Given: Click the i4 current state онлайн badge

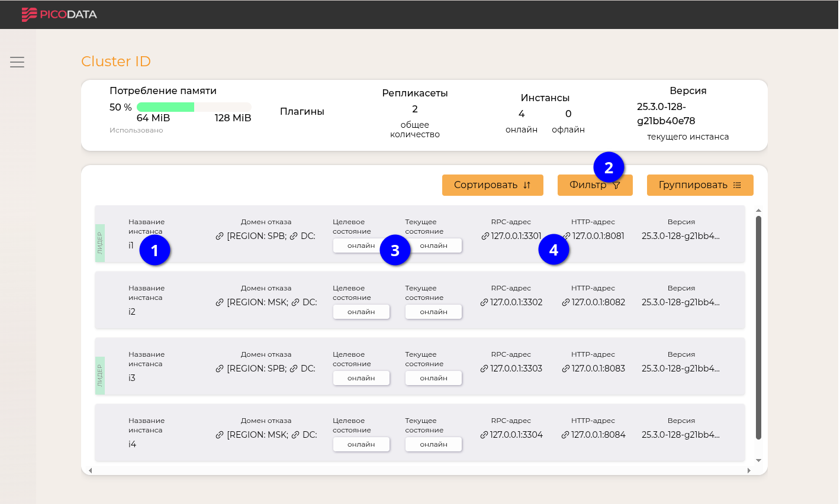Looking at the screenshot, I should [433, 444].
